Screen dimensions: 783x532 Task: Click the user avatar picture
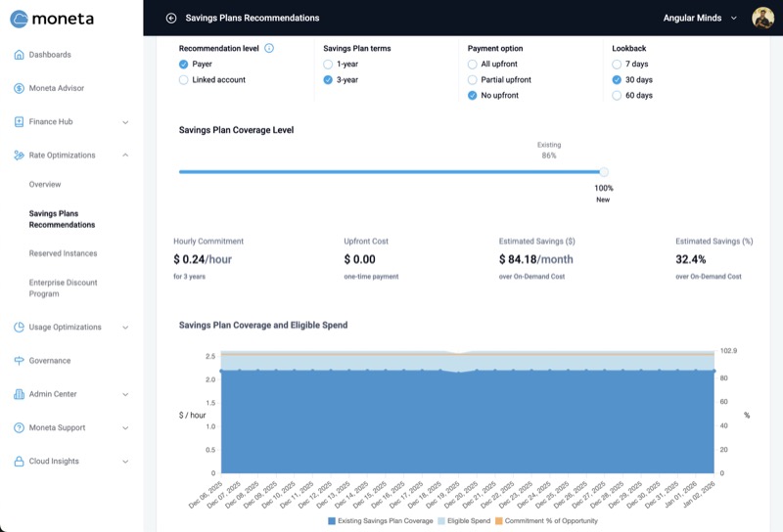(x=762, y=18)
